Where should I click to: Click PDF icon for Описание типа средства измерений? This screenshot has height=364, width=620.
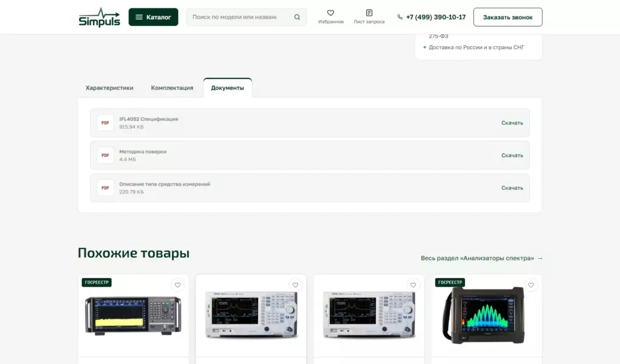105,188
